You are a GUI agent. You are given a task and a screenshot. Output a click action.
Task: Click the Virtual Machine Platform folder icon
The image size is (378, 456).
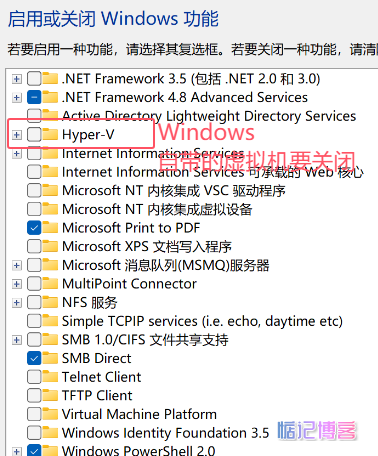pyautogui.click(x=50, y=414)
